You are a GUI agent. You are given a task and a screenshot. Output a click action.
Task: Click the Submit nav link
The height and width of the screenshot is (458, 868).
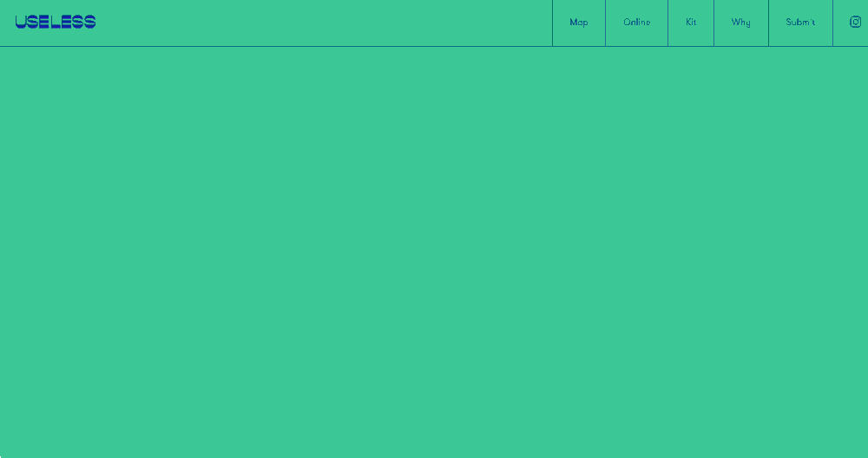[x=800, y=23]
